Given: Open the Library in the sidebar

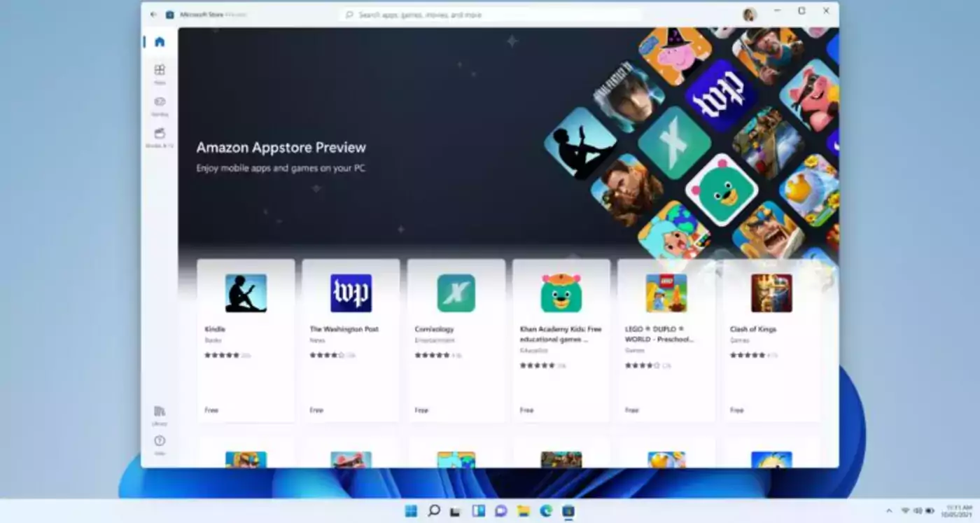Looking at the screenshot, I should 160,414.
